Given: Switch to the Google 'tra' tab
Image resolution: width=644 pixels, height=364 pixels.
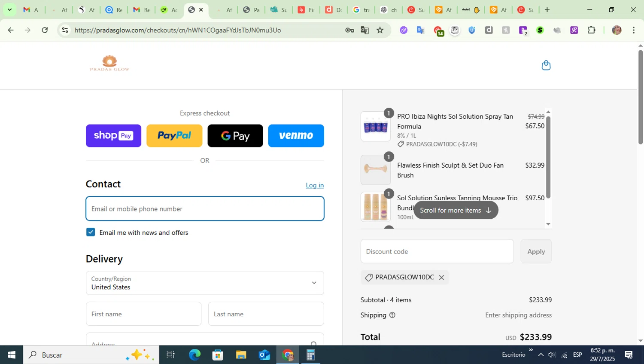Looking at the screenshot, I should 361,9.
